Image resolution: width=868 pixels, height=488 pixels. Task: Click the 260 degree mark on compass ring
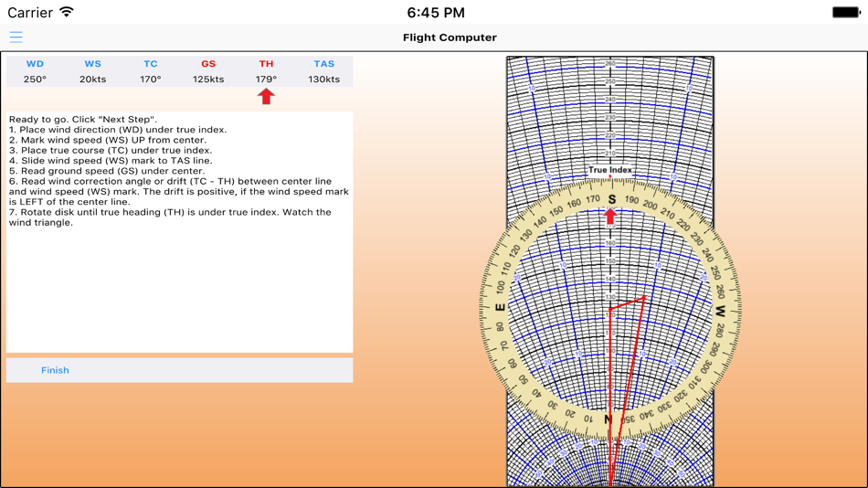click(720, 291)
